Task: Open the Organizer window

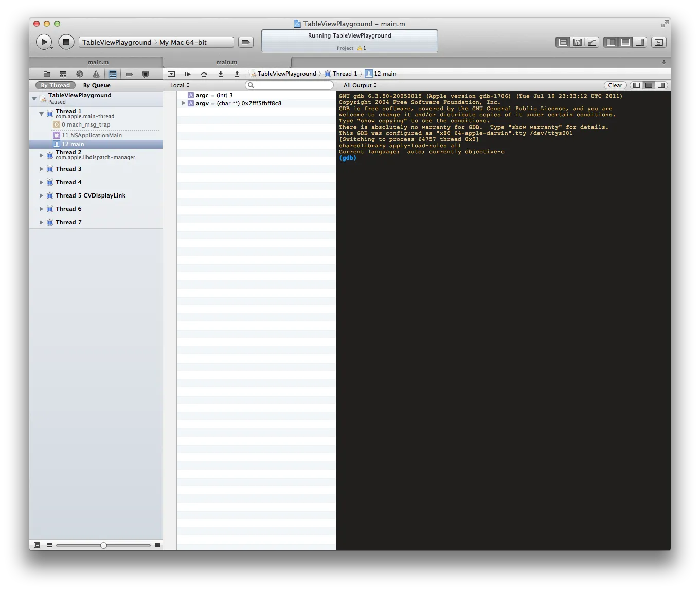Action: click(659, 42)
